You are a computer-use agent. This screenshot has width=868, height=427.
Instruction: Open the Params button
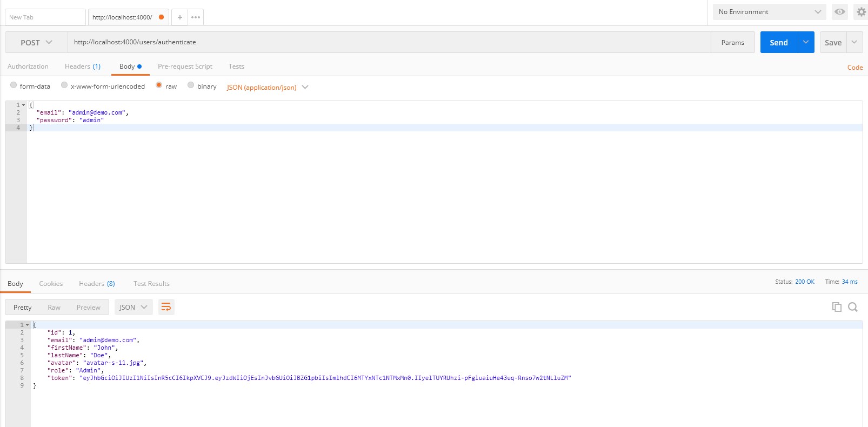point(732,42)
